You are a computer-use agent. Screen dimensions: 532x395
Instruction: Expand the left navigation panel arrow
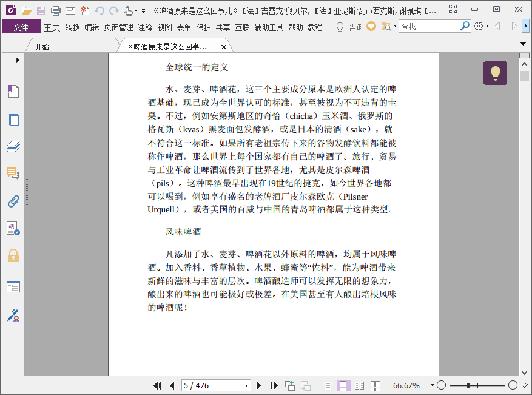point(18,61)
